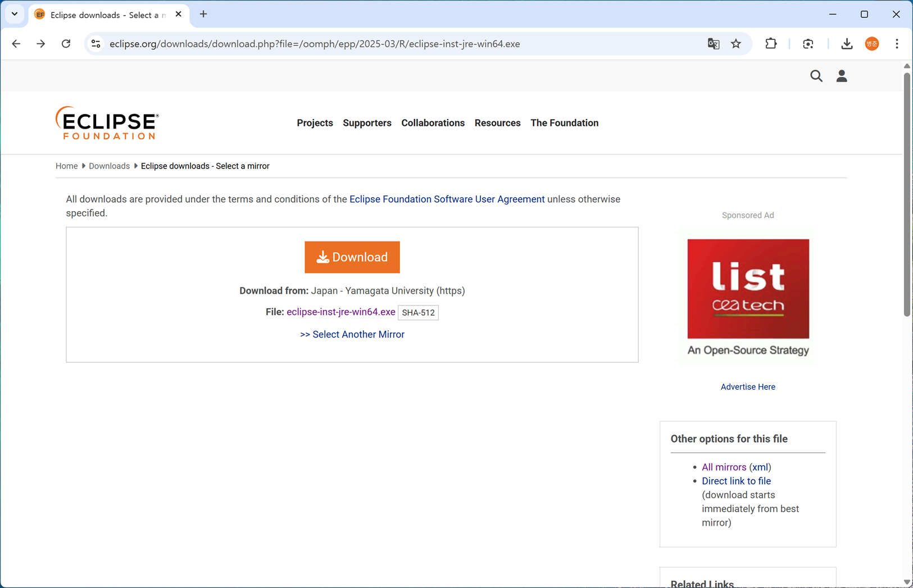
Task: Go to Home breadcrumb
Action: [66, 166]
